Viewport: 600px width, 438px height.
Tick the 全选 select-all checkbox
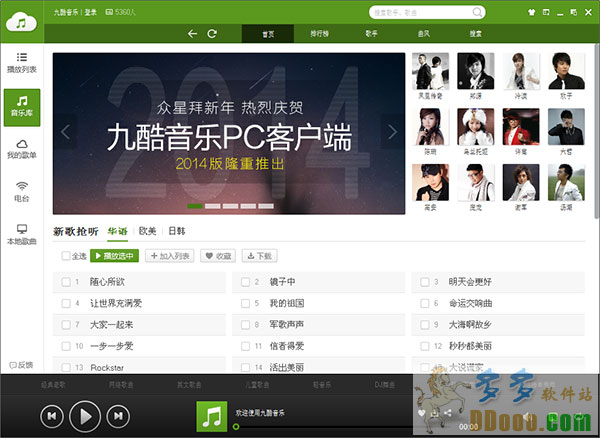(x=66, y=256)
